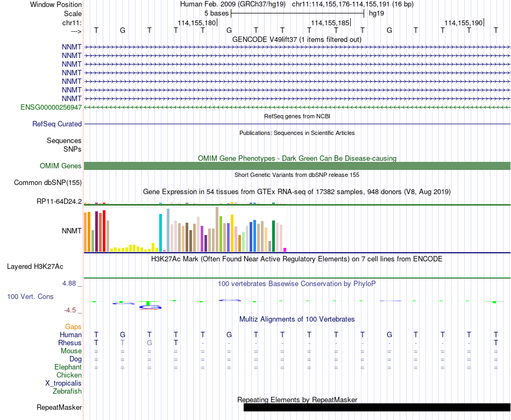Screen dimensions: 511x420
Task: Click the RepeatMasker black repeat element bar
Action: tap(377, 407)
